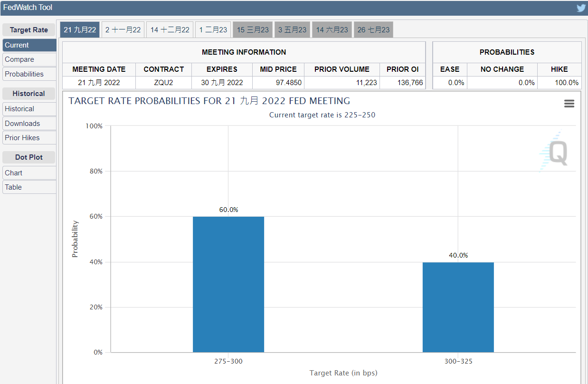Viewport: 588px width, 384px height.
Task: Select the 21 九月22 meeting tab
Action: click(x=80, y=29)
